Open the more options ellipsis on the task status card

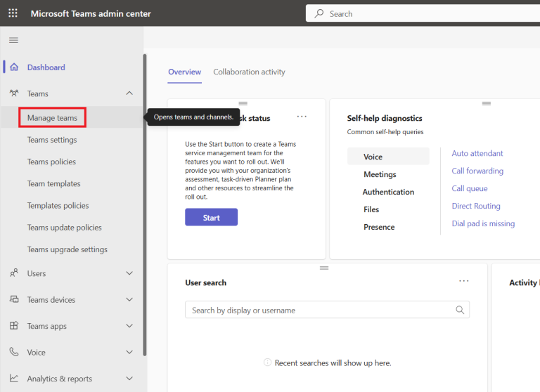[x=302, y=117]
